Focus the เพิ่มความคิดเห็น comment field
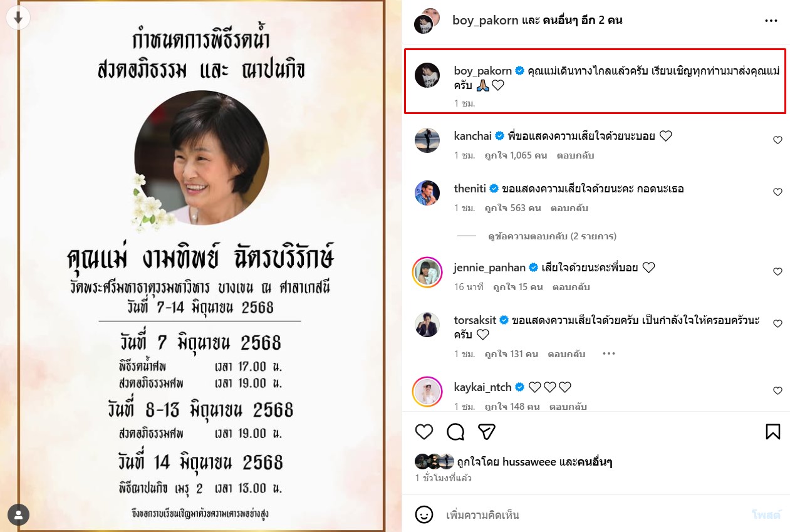Viewport: 790px width, 532px height. pyautogui.click(x=595, y=515)
